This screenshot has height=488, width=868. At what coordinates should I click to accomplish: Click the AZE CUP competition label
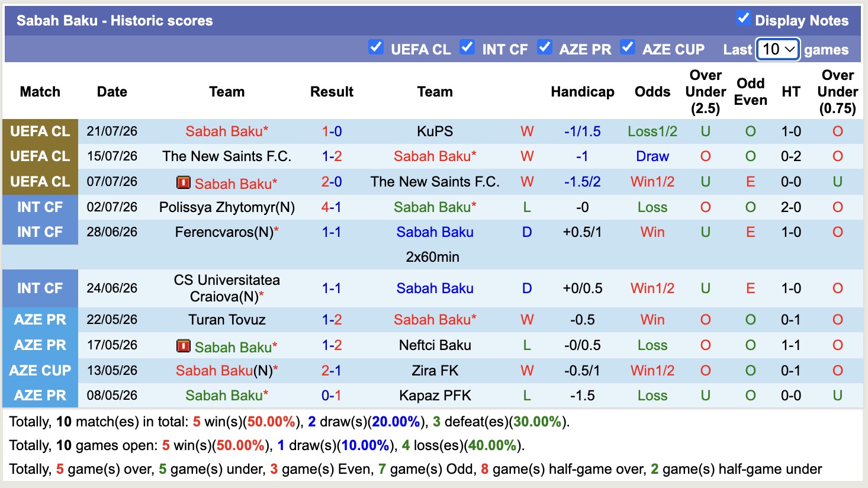(40, 371)
